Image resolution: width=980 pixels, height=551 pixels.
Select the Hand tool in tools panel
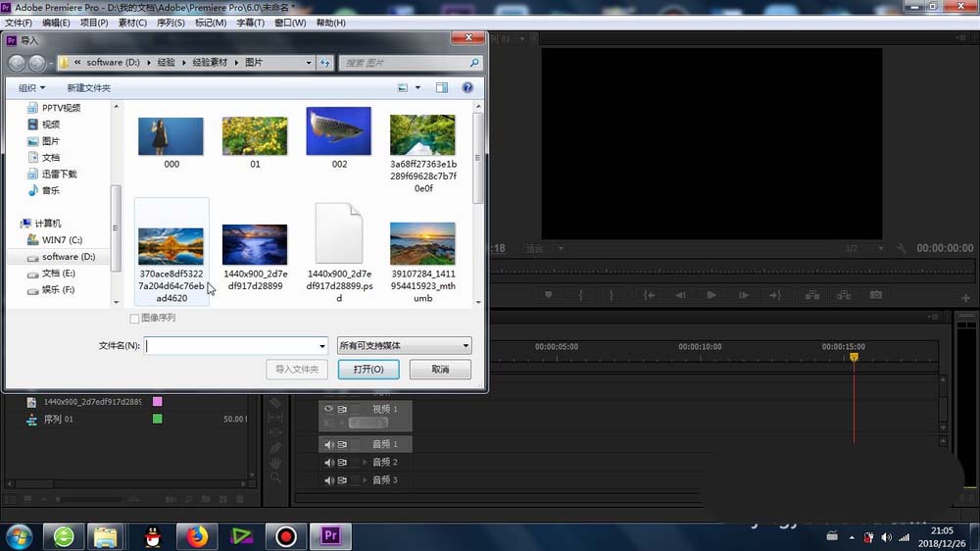(275, 463)
